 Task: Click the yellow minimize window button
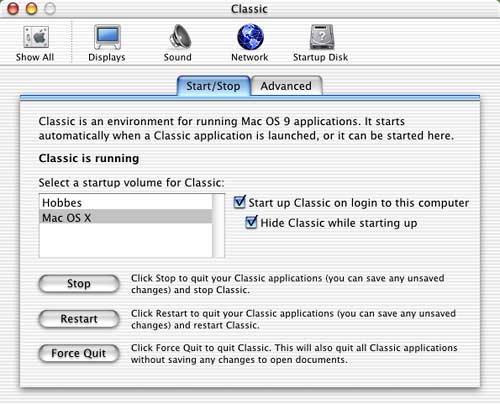32,9
